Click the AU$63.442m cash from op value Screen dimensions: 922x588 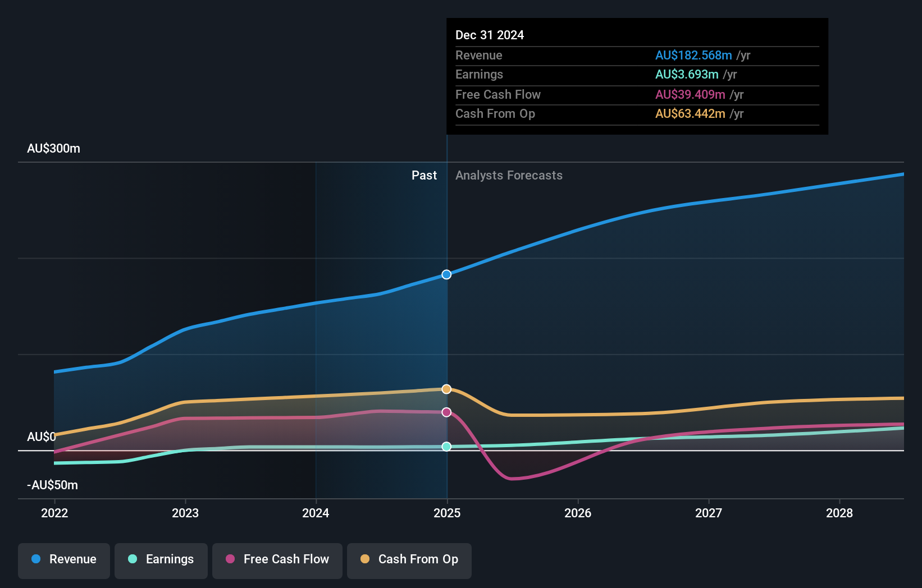690,114
